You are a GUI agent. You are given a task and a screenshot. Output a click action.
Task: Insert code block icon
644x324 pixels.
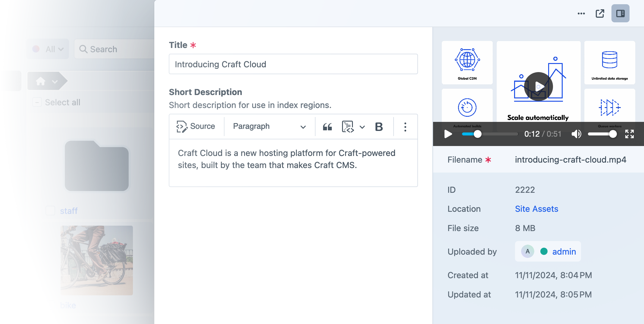[x=348, y=127]
